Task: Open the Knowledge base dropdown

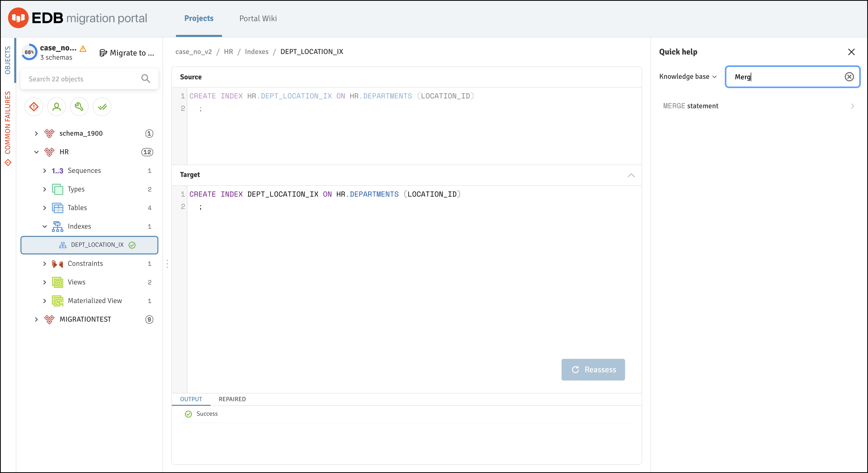Action: (x=688, y=76)
